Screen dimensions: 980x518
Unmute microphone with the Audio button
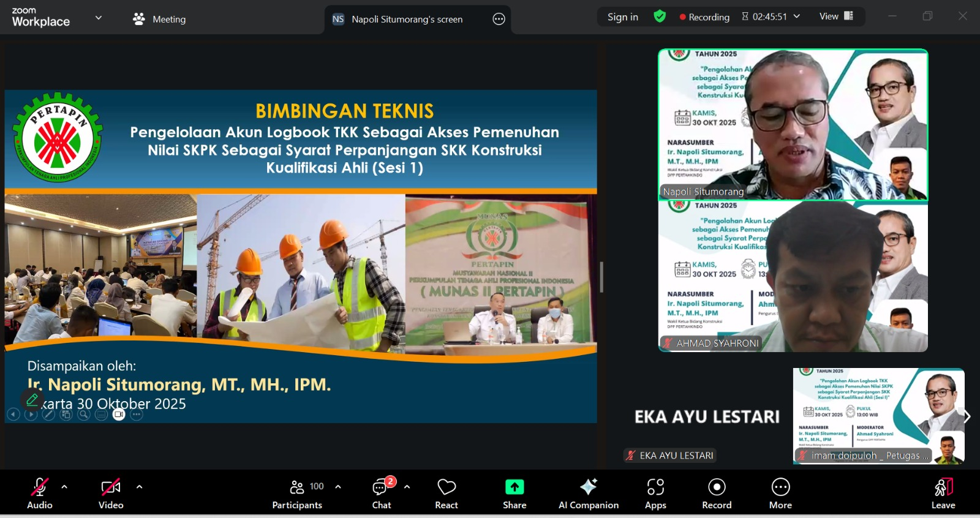[39, 492]
